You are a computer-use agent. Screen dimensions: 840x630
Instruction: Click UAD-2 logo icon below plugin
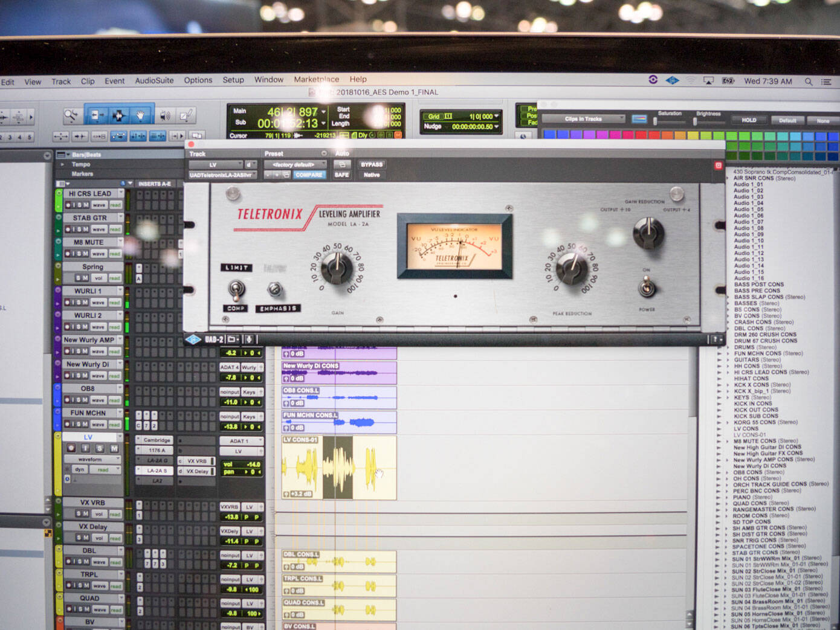193,339
